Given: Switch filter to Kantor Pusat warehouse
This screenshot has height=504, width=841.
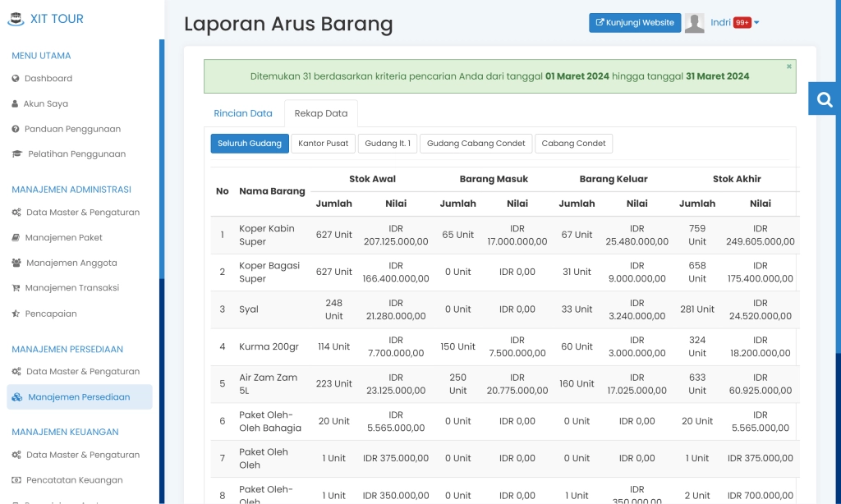Looking at the screenshot, I should tap(324, 143).
